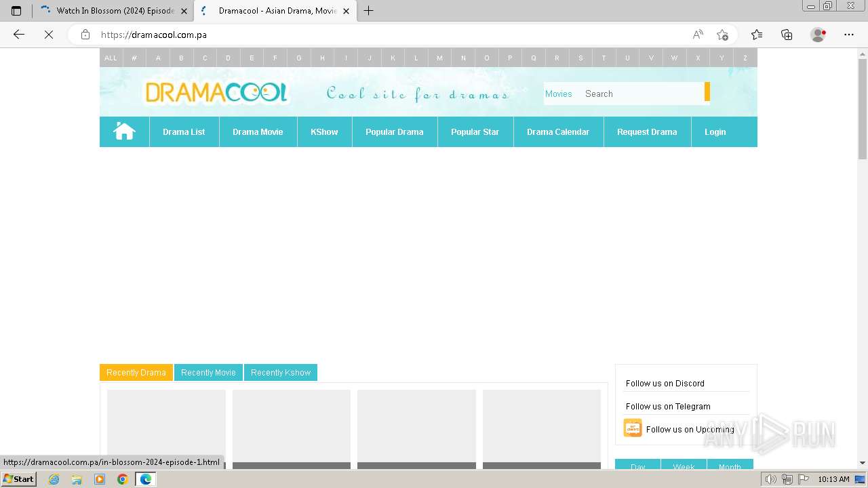The height and width of the screenshot is (488, 868).
Task: Select the Recently Movie tab
Action: 208,373
